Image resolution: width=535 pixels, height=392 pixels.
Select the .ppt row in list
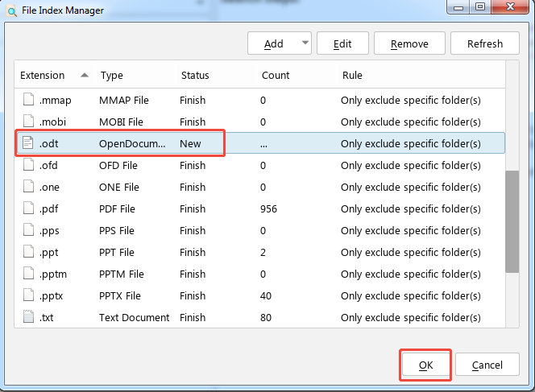[x=242, y=252]
